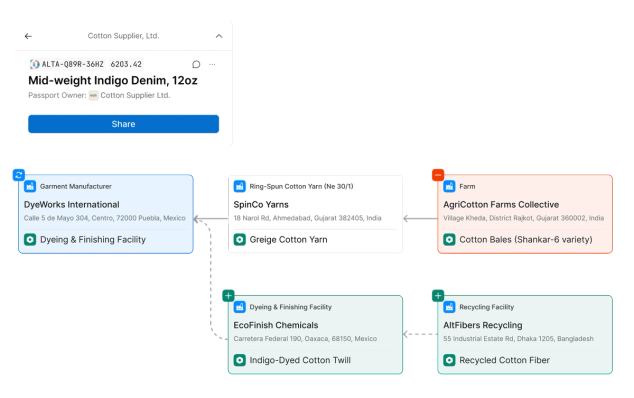Click the Mid-weight Indigo Denim, 12oz title
This screenshot has width=634, height=398.
[113, 80]
